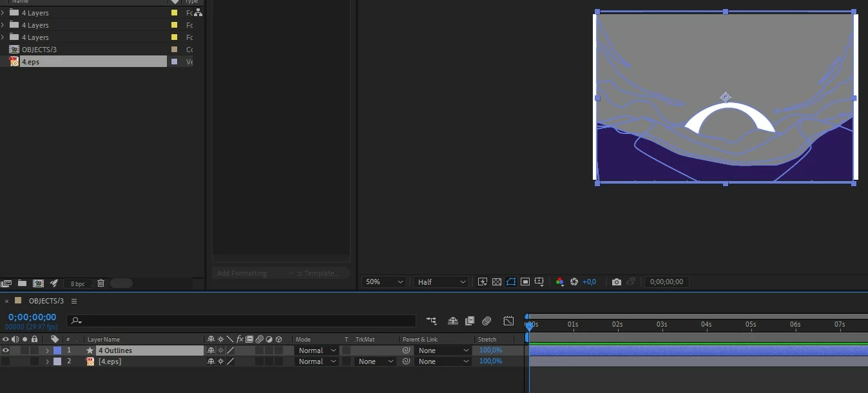Open blending Mode dropdown for [4.eps]

pos(316,361)
